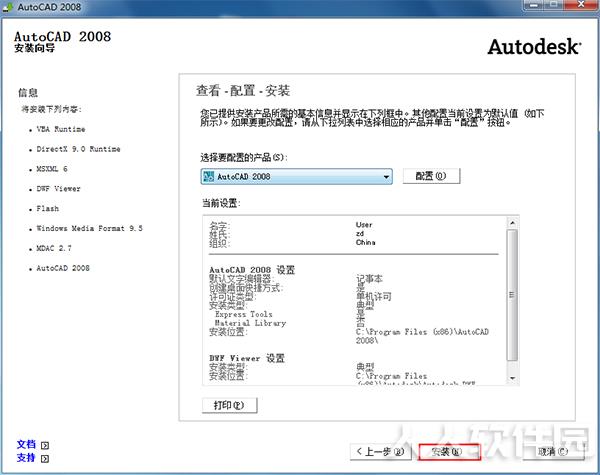The height and width of the screenshot is (475, 600).
Task: Click the settings list scrollbar thumb
Action: (x=512, y=295)
